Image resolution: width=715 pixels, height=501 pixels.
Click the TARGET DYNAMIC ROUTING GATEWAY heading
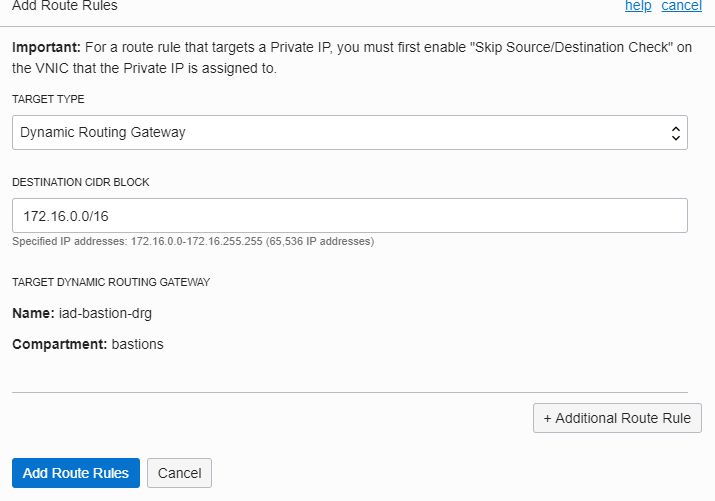point(111,282)
